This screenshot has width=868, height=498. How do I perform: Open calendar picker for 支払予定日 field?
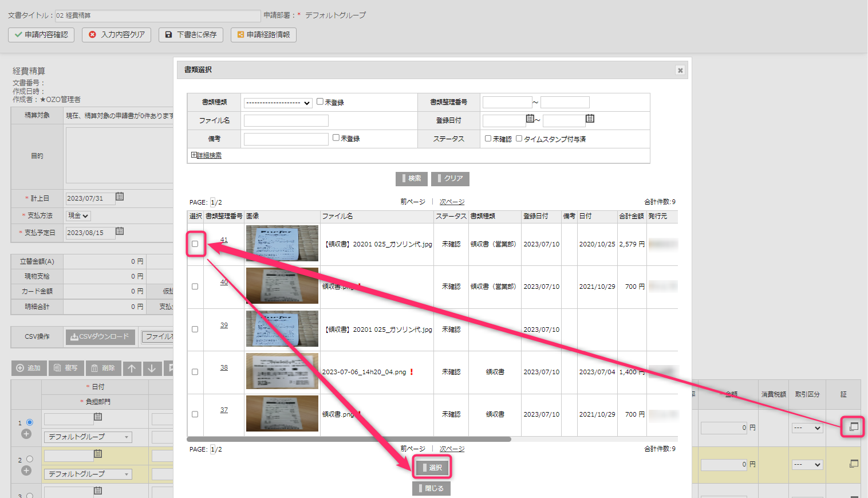coord(120,232)
